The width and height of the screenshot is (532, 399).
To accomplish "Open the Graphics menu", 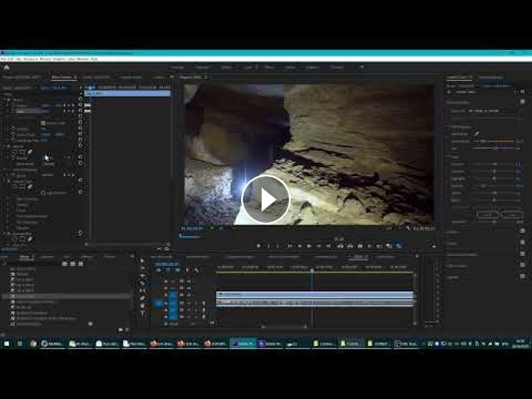I will tap(59, 59).
